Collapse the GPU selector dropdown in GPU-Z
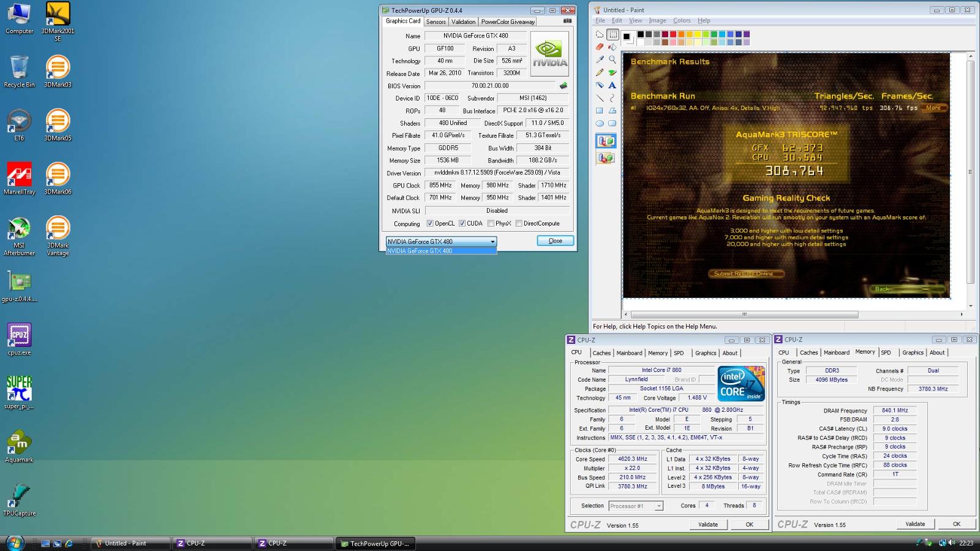The image size is (980, 551). pos(492,241)
